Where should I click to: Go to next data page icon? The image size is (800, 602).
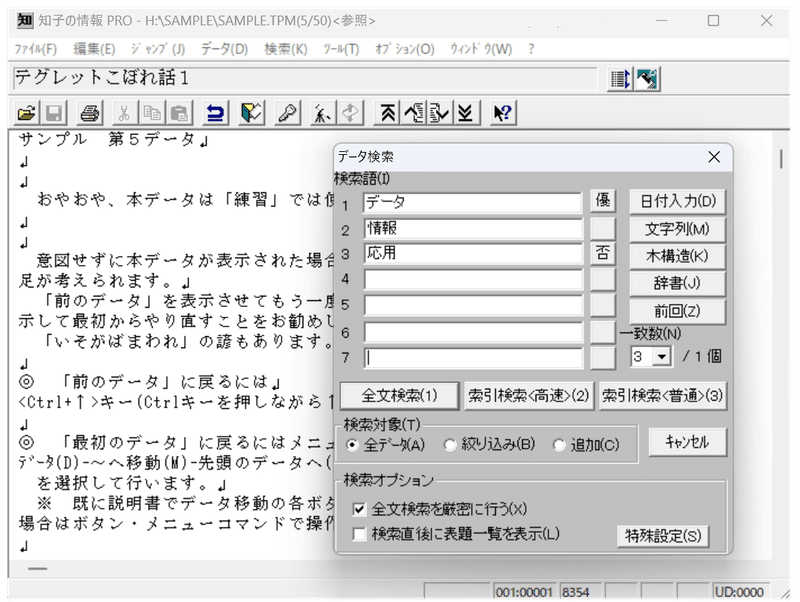[x=439, y=113]
